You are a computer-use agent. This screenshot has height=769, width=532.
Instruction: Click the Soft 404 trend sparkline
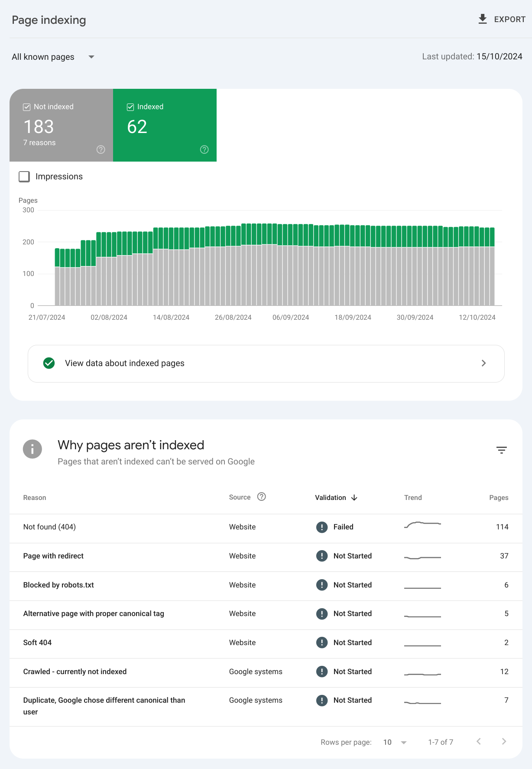[422, 645]
